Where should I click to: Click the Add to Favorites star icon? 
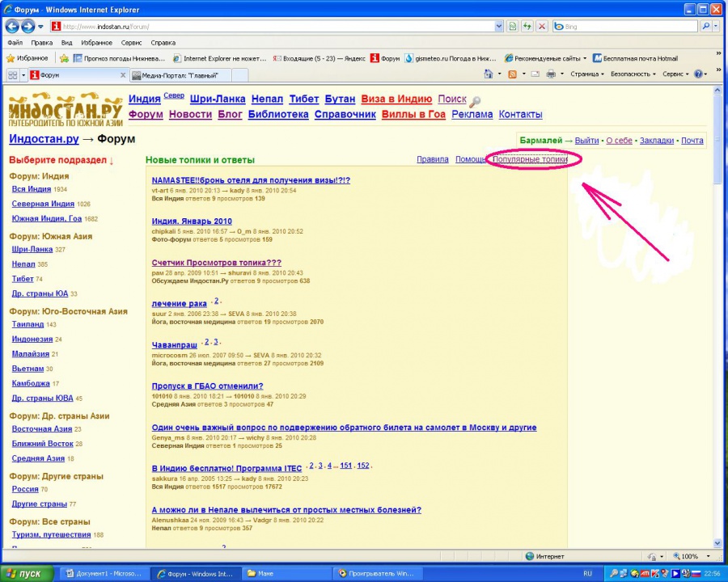click(63, 58)
